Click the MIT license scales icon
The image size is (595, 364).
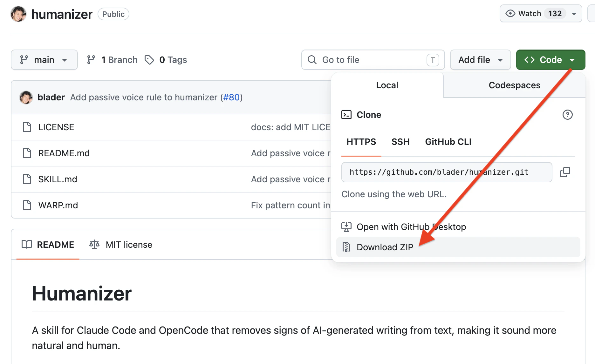click(94, 244)
